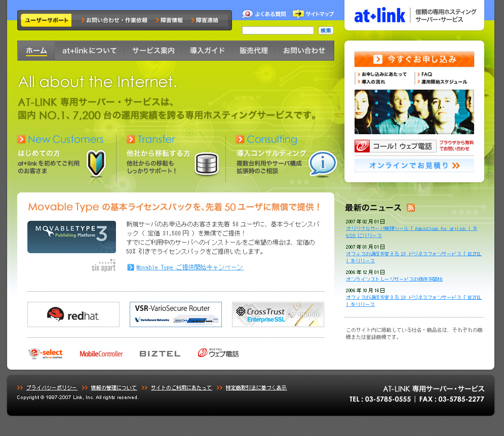This screenshot has height=436, width=504.
Task: Open the MobileController logo link
Action: (x=101, y=353)
